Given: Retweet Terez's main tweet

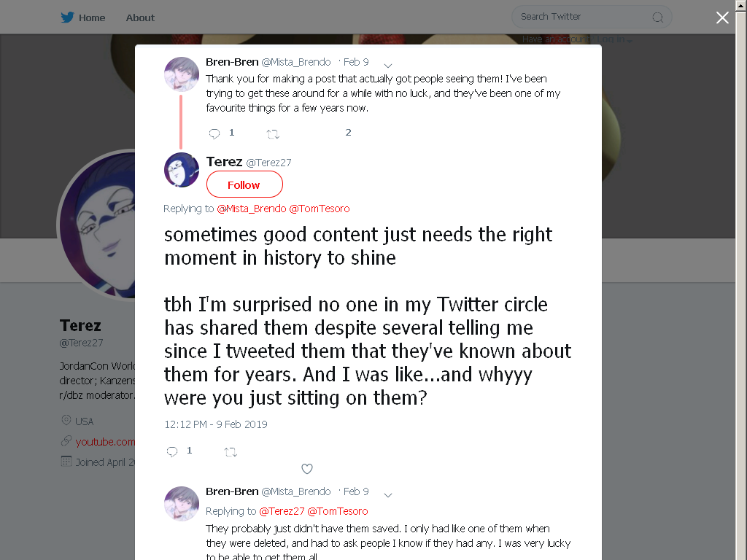Looking at the screenshot, I should pos(231,452).
